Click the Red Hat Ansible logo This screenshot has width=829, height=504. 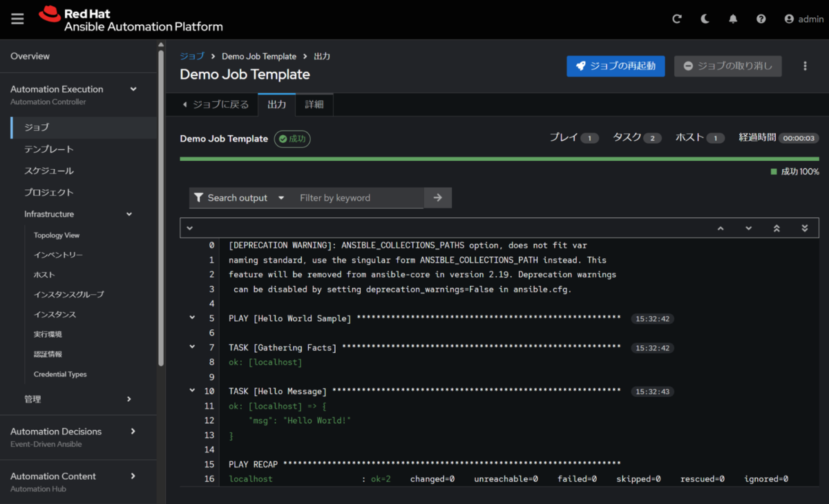click(131, 19)
